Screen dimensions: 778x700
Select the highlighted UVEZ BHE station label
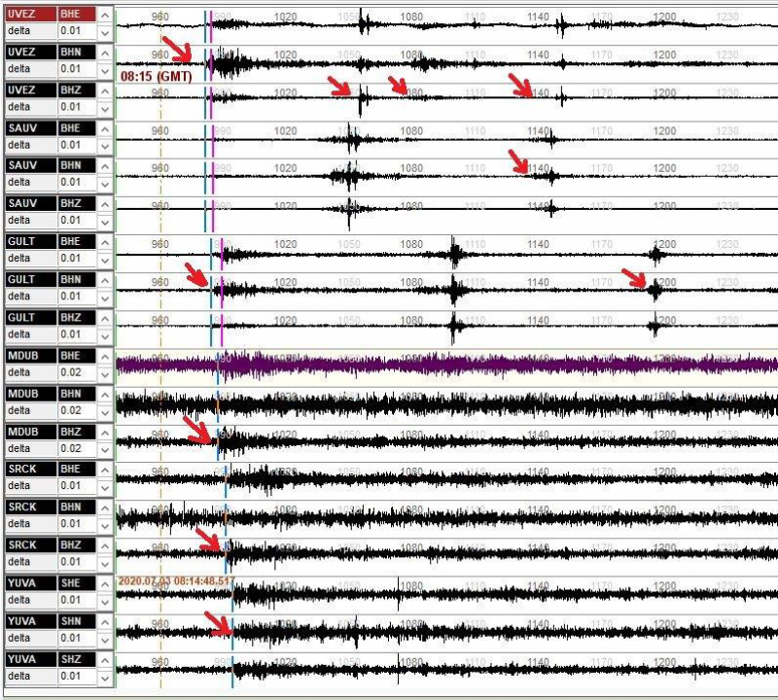coord(31,14)
